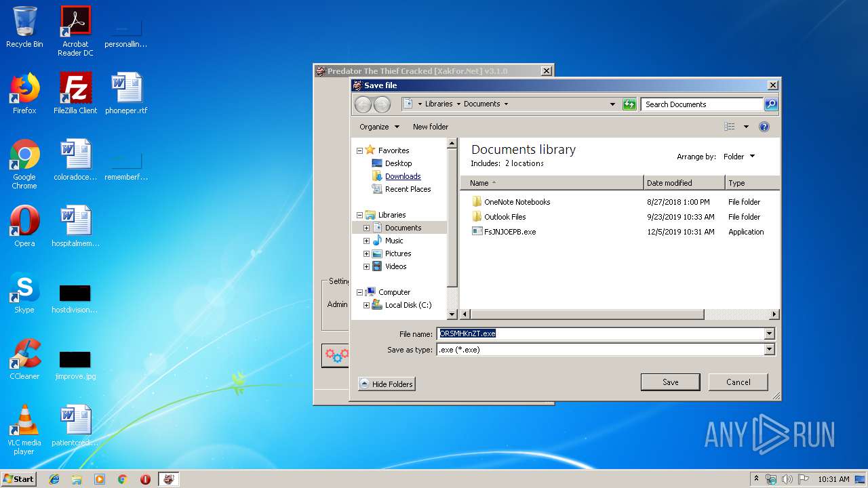Click the Save button
Image resolution: width=868 pixels, height=488 pixels.
(x=670, y=382)
